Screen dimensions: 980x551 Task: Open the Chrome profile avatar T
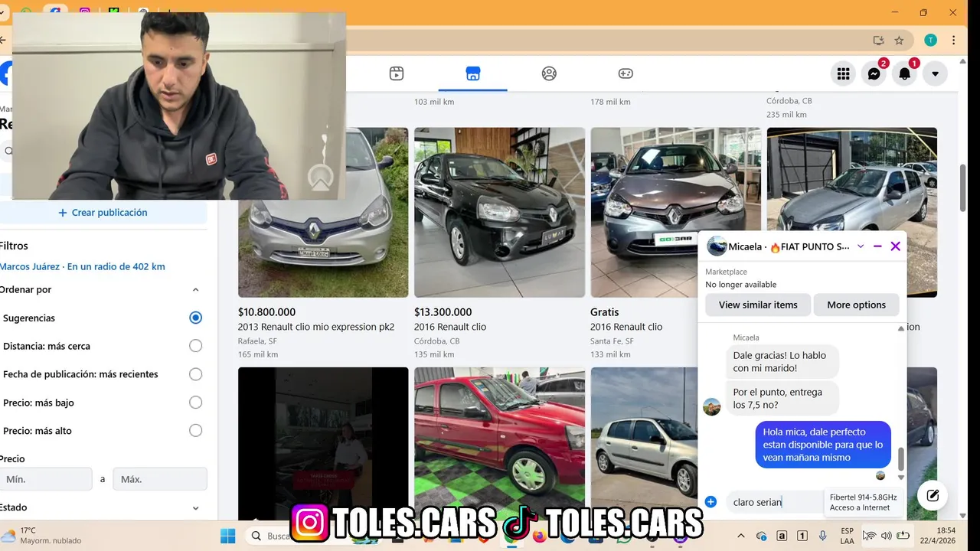tap(930, 41)
